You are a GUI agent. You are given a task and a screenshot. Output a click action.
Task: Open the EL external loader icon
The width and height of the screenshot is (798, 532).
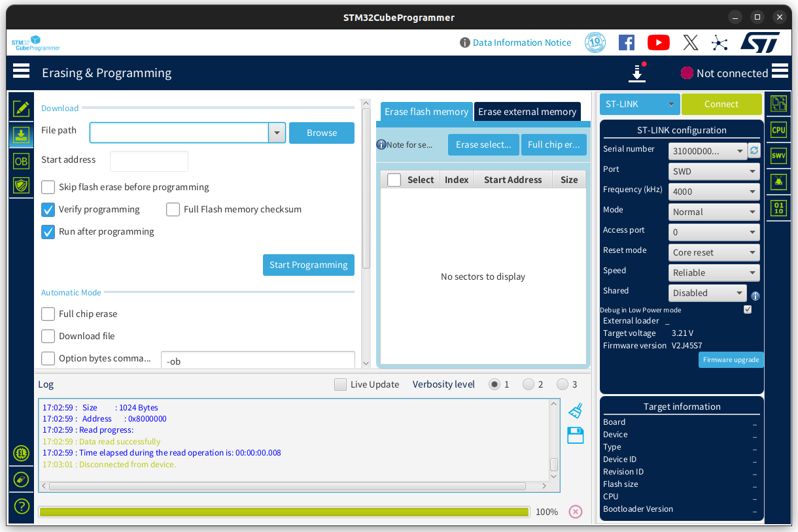(22, 453)
